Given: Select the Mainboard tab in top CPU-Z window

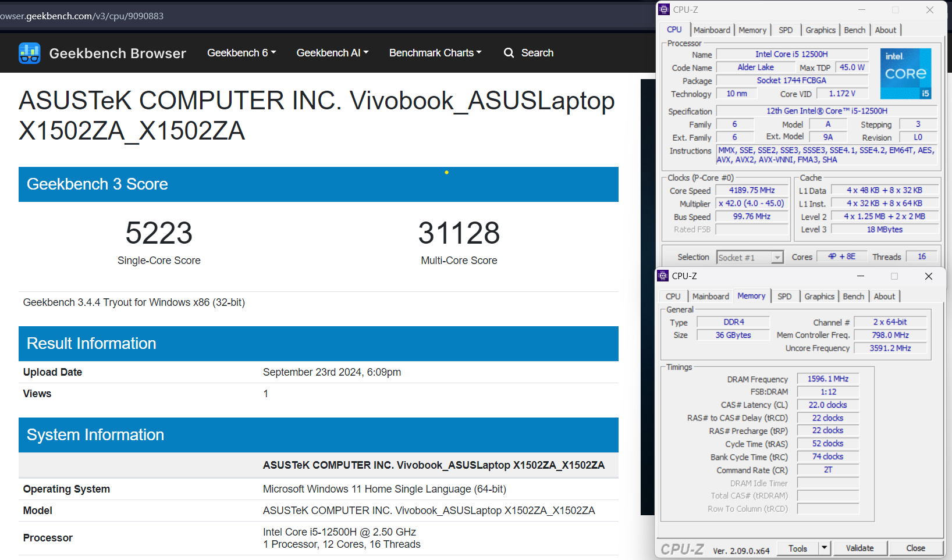Looking at the screenshot, I should click(712, 30).
